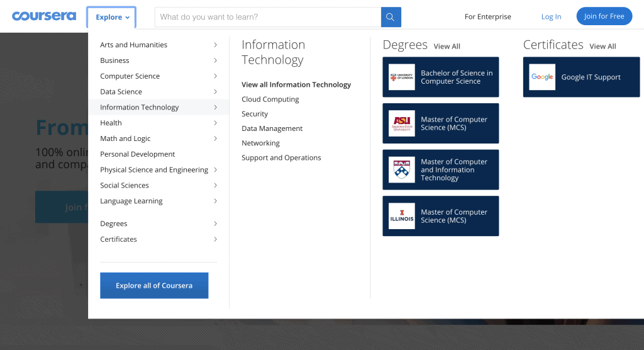Viewport: 644px width, 350px height.
Task: Select Business category
Action: [114, 60]
